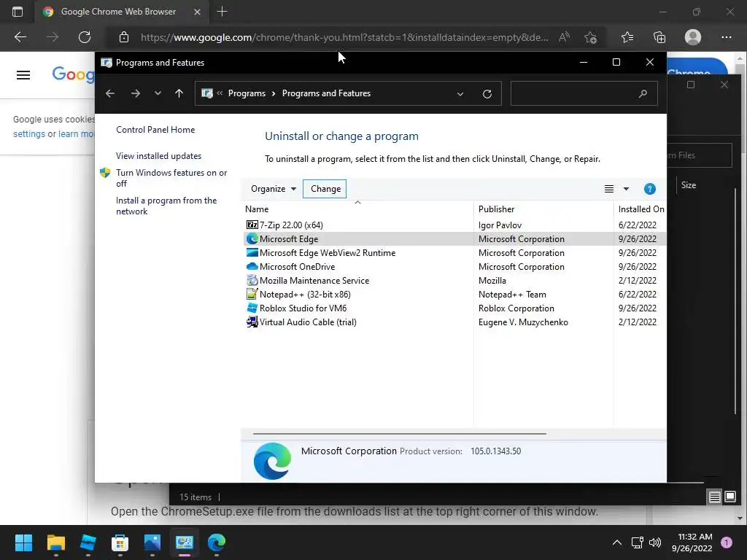Sort by the Name column header
747x560 pixels.
pos(257,209)
